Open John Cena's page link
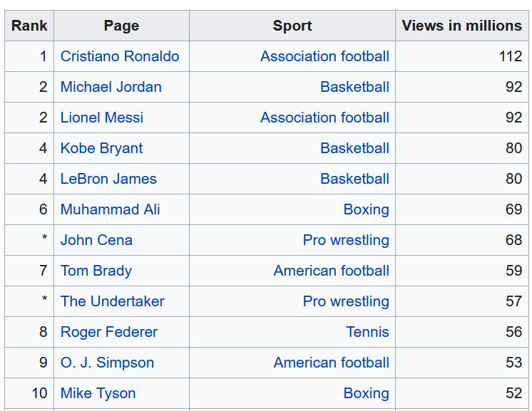The height and width of the screenshot is (411, 532). pyautogui.click(x=96, y=240)
